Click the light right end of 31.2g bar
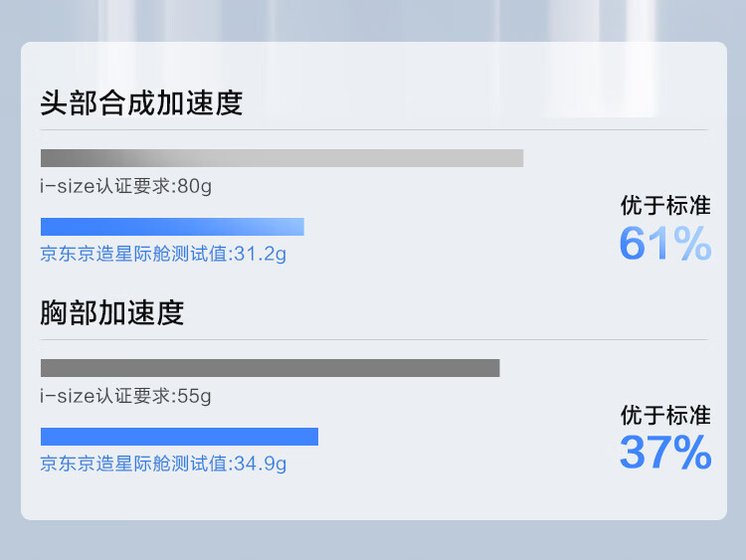The height and width of the screenshot is (560, 746). tap(292, 227)
